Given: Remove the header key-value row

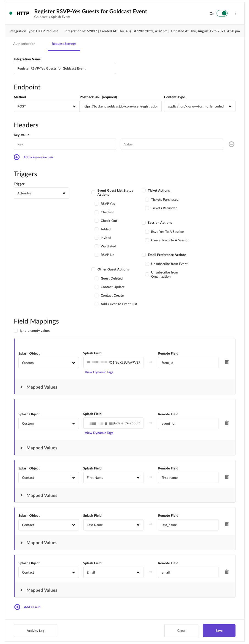Looking at the screenshot, I should 231,144.
